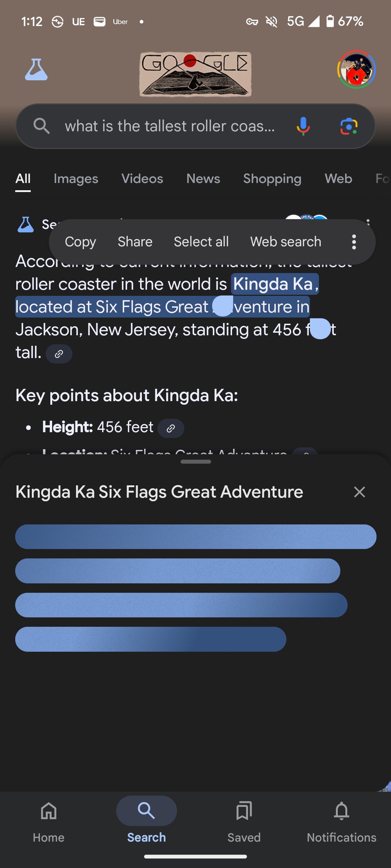The width and height of the screenshot is (391, 868).
Task: Start voice search with microphone
Action: point(303,126)
